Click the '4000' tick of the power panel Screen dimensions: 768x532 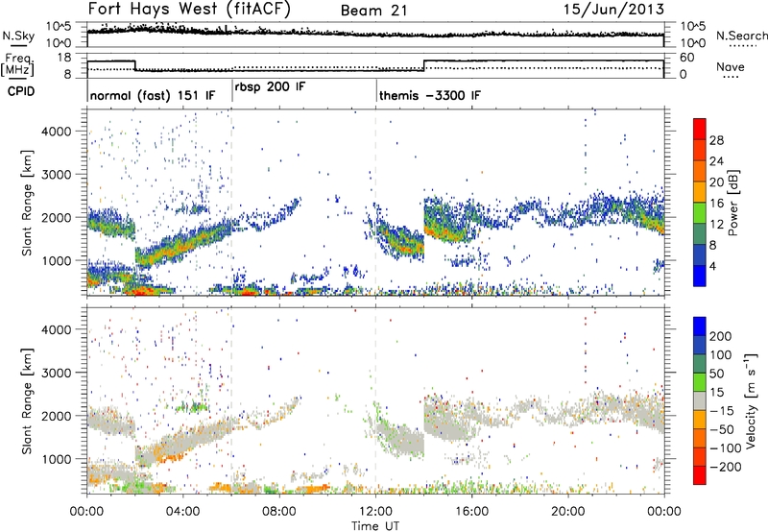[x=57, y=132]
